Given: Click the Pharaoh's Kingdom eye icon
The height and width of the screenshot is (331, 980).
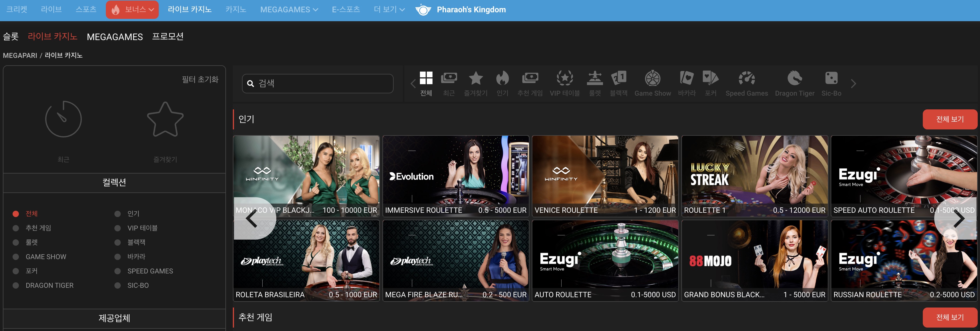Looking at the screenshot, I should [423, 10].
